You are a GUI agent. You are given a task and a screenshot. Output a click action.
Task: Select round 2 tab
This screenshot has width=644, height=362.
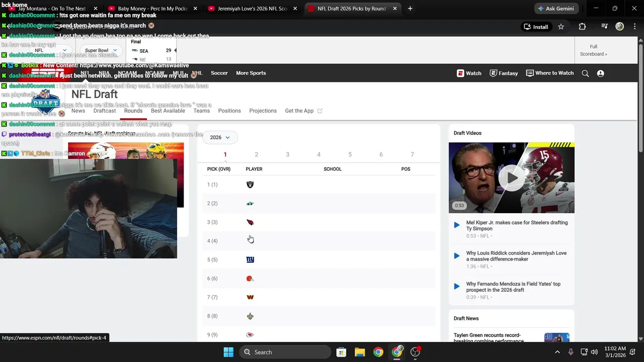[256, 154]
